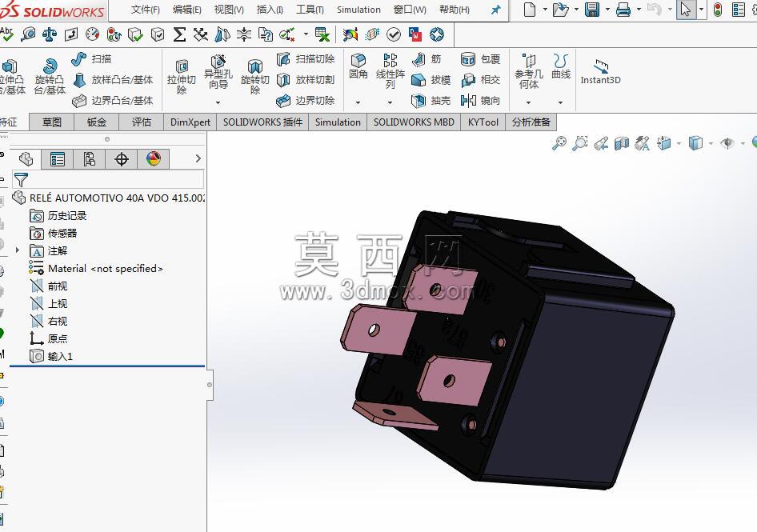This screenshot has width=757, height=532.
Task: Switch to the 钣金 sheet metal tab
Action: [97, 122]
